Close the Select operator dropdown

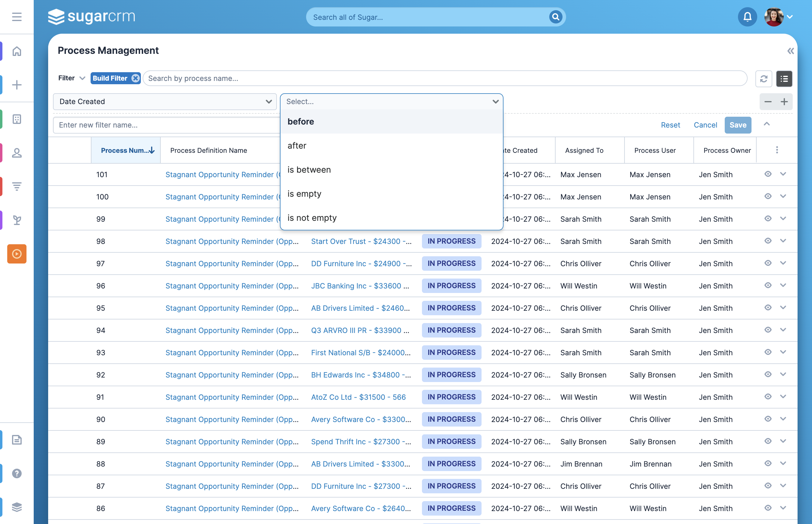pos(392,102)
